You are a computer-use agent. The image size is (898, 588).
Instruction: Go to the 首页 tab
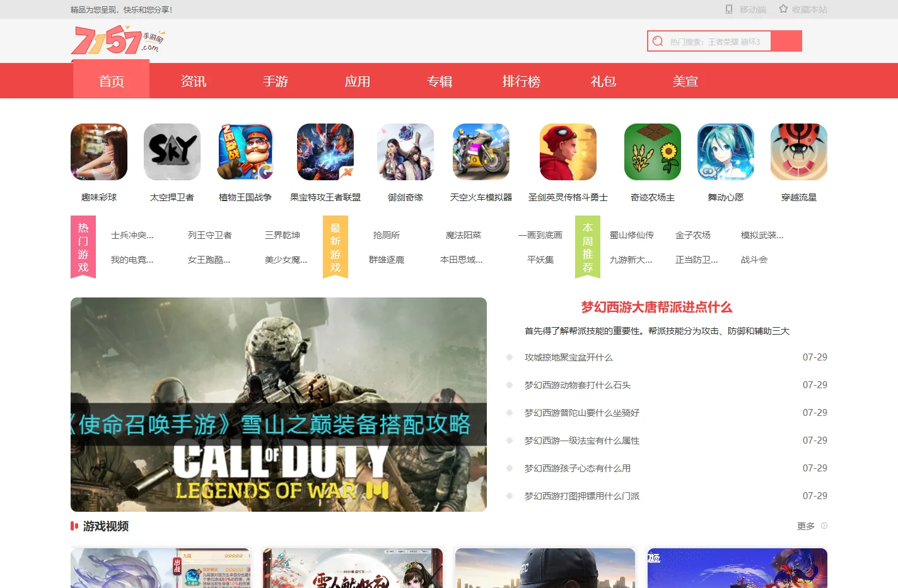pyautogui.click(x=112, y=81)
